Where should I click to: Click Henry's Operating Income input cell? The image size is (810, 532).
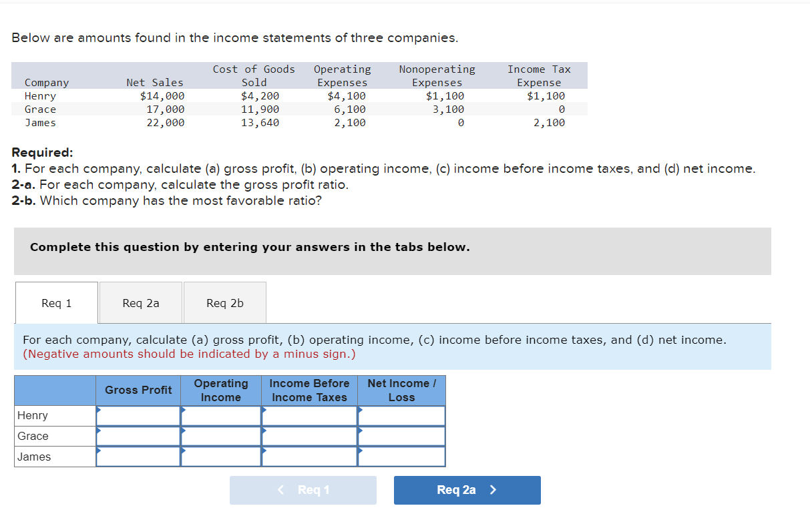221,415
